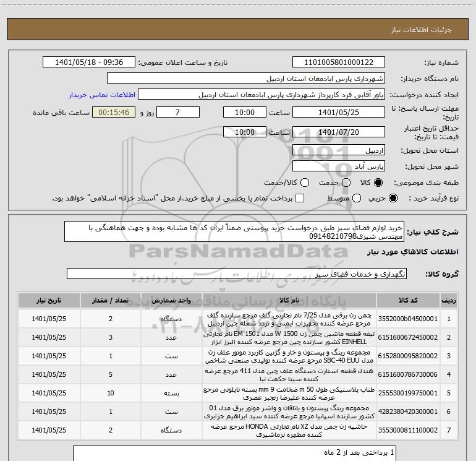Image resolution: width=476 pixels, height=461 pixels.
Task: Click the ردیف column header
Action: coord(449,300)
